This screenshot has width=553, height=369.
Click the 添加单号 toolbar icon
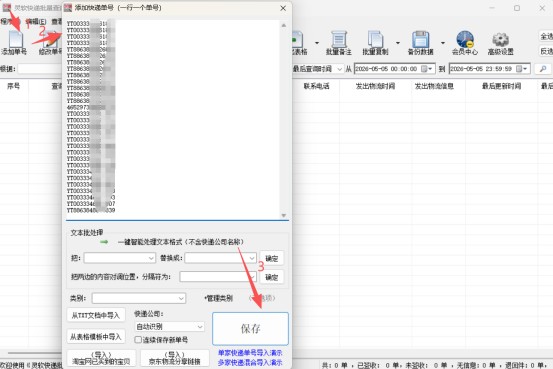pos(14,42)
